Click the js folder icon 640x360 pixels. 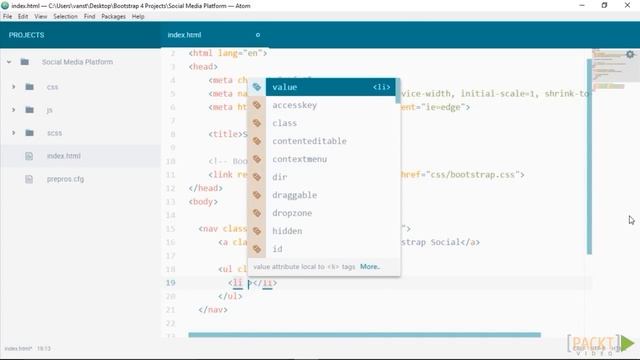tap(29, 110)
